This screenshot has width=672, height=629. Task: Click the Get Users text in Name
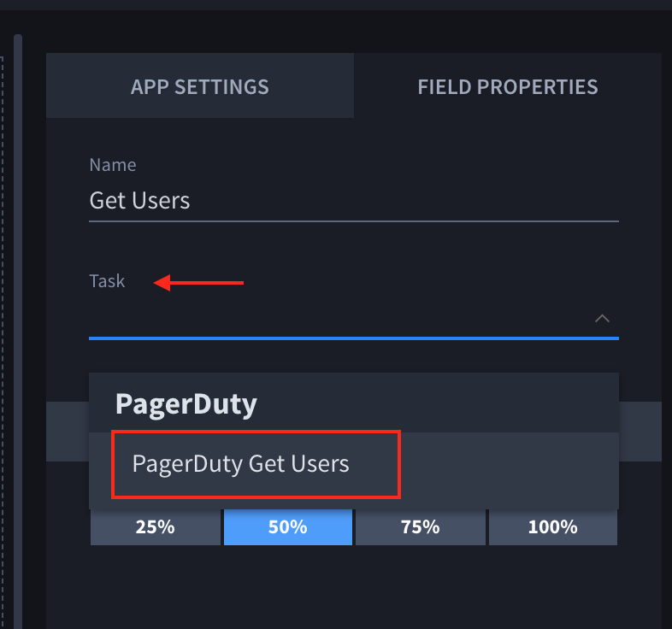[x=139, y=202]
